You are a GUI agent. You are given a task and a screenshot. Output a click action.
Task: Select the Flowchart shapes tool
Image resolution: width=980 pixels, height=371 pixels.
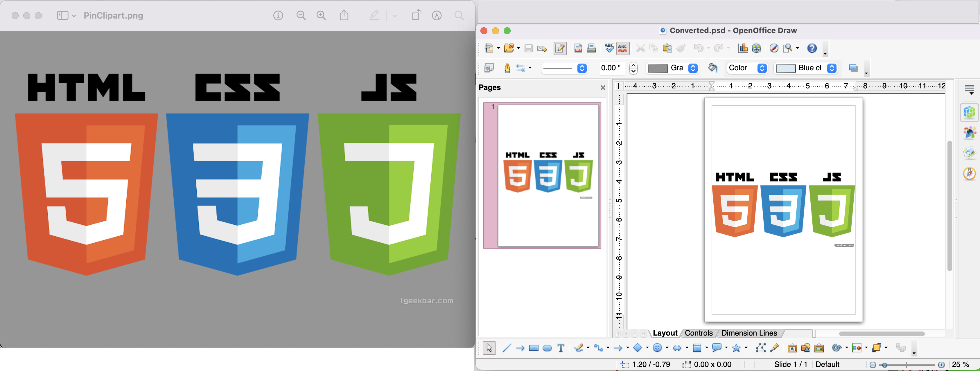coord(697,348)
